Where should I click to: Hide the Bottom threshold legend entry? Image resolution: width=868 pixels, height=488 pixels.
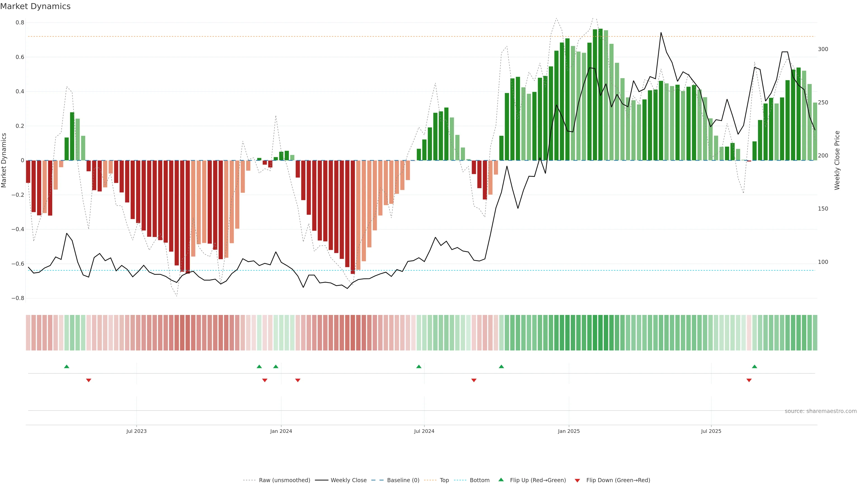pyautogui.click(x=479, y=480)
